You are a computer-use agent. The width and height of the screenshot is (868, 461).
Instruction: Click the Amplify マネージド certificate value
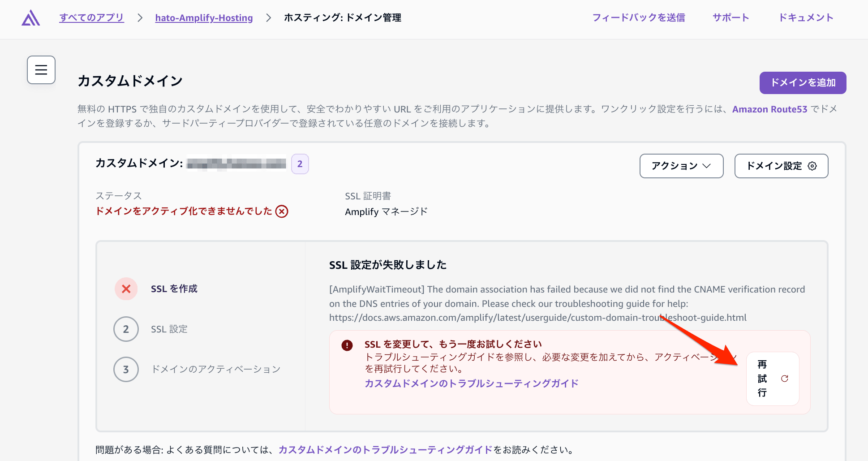[x=387, y=211]
